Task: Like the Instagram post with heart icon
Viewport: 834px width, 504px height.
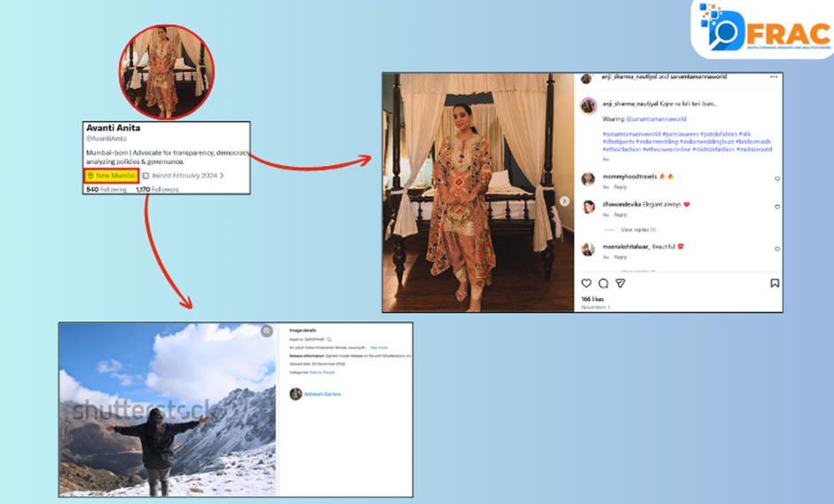Action: 586,283
